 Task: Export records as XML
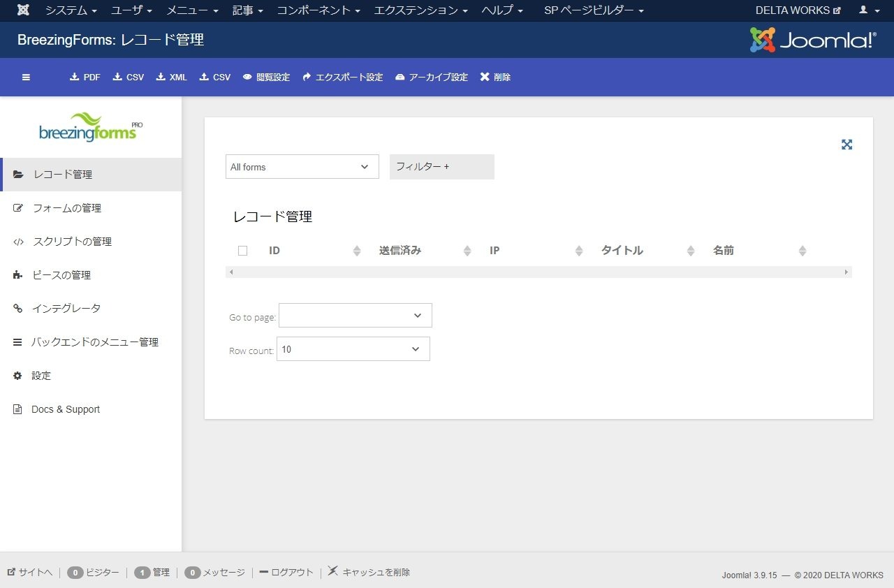pos(171,77)
